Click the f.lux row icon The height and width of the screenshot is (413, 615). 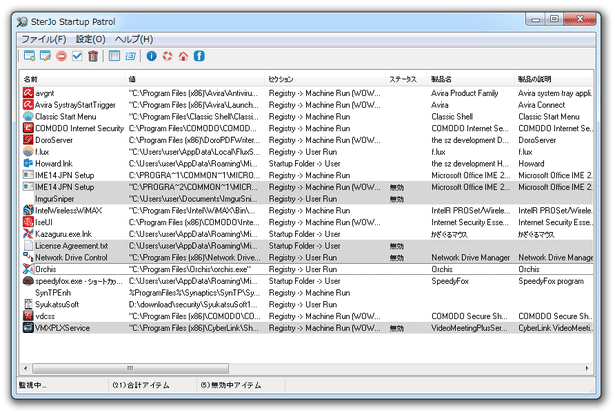pyautogui.click(x=28, y=151)
